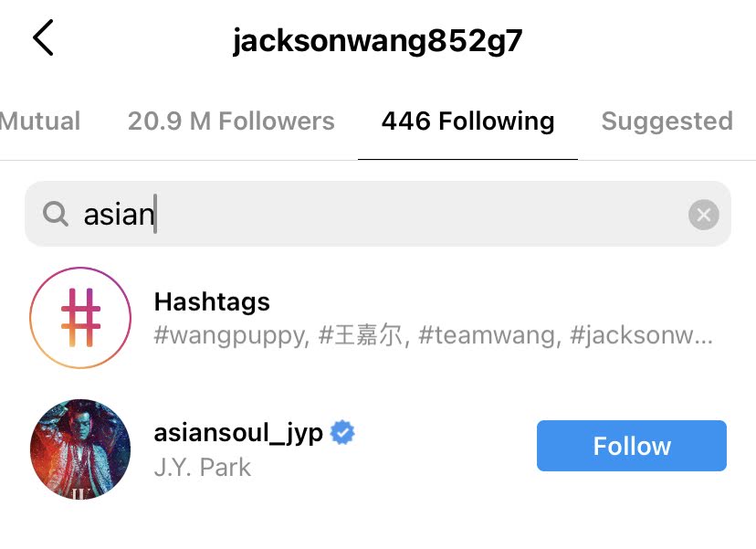The height and width of the screenshot is (549, 756).
Task: Tap the blue verified badge
Action: click(342, 432)
